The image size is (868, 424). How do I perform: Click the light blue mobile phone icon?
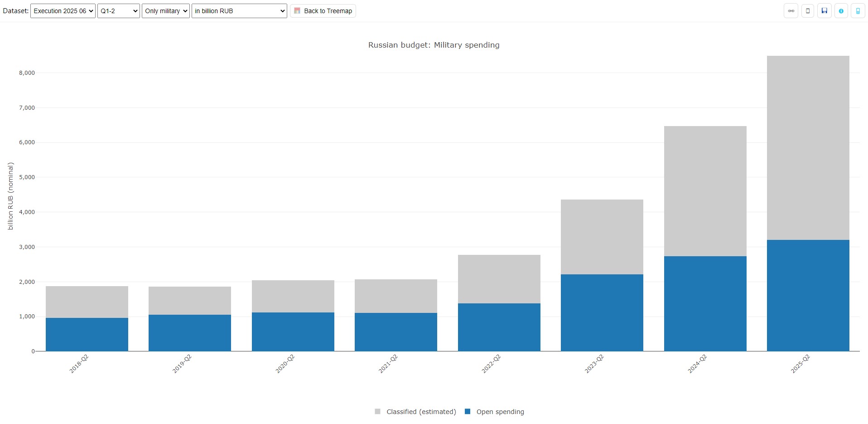[858, 11]
